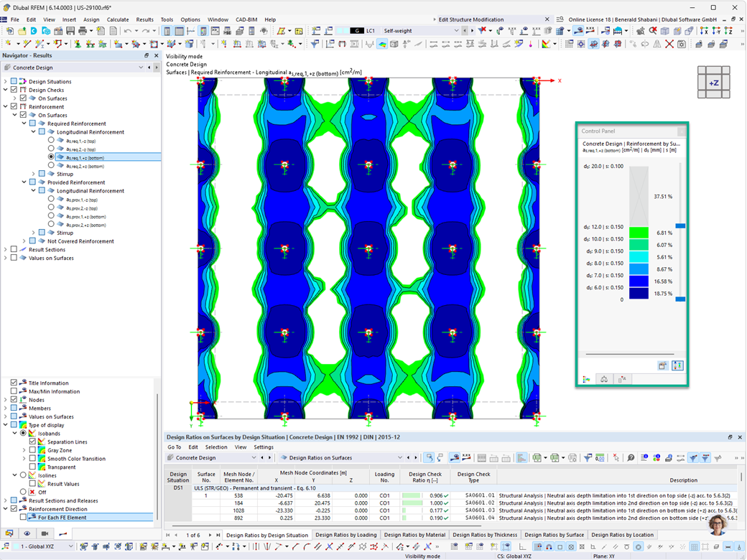This screenshot has width=747, height=560.
Task: Click the dark blue ds 6.0 color swatch
Action: point(639,294)
